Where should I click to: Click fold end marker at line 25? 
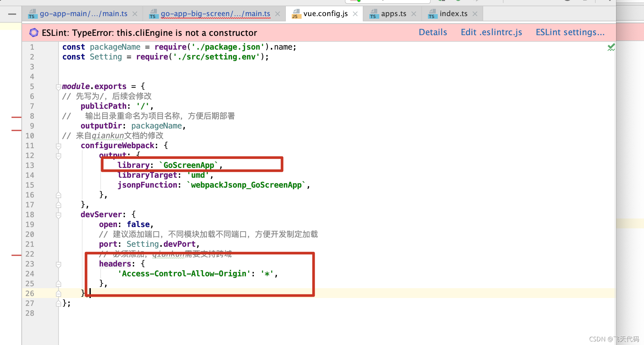pos(58,284)
